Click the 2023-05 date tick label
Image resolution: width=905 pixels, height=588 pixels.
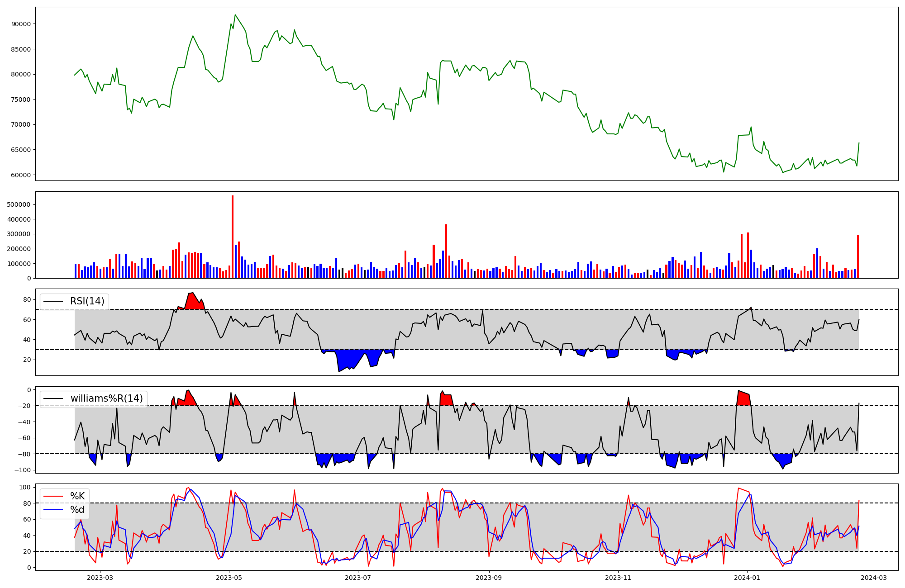229,578
